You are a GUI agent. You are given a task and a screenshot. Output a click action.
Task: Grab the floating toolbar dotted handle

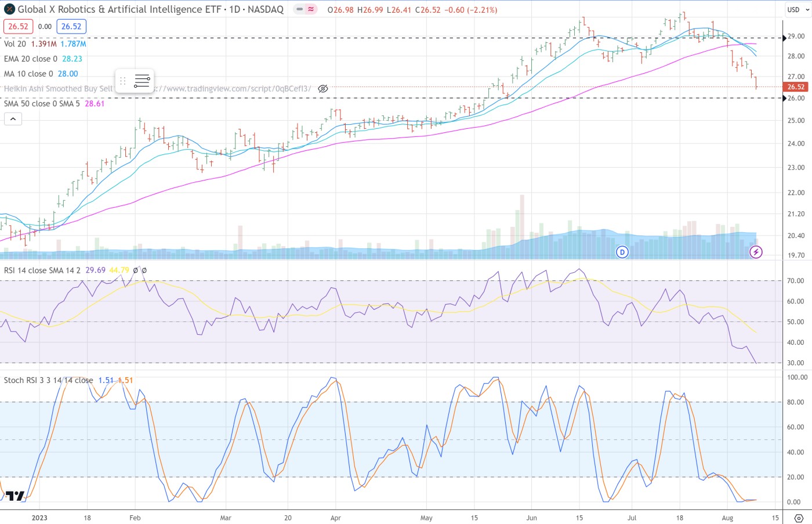(x=122, y=81)
